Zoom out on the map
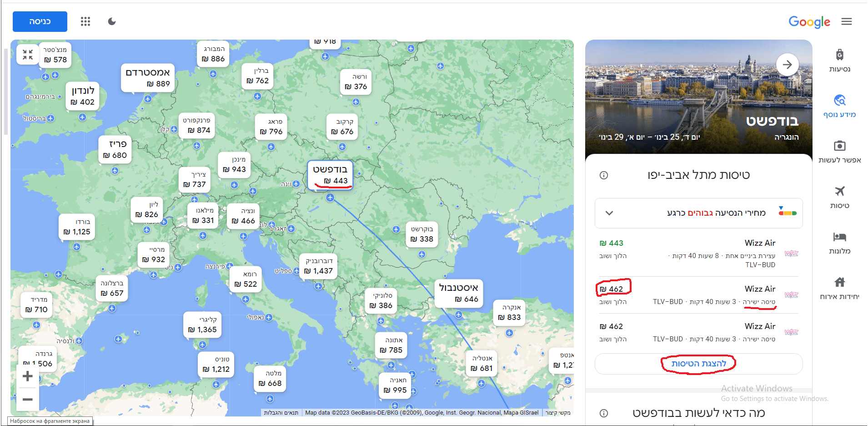868x426 pixels. 28,400
